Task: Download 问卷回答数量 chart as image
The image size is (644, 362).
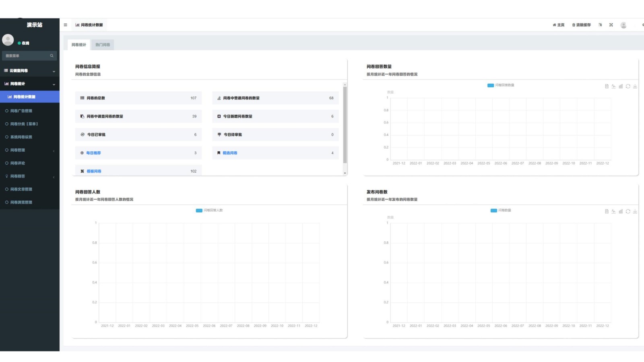Action: coord(635,86)
